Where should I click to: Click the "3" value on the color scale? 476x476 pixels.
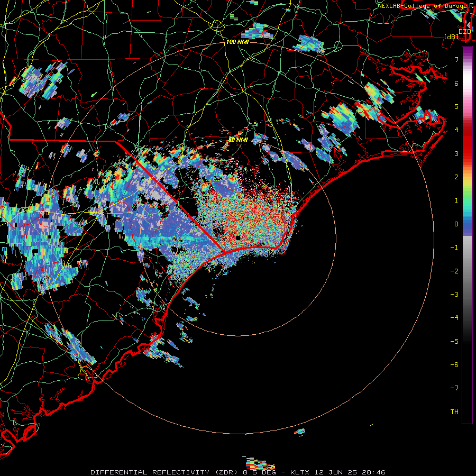[456, 153]
